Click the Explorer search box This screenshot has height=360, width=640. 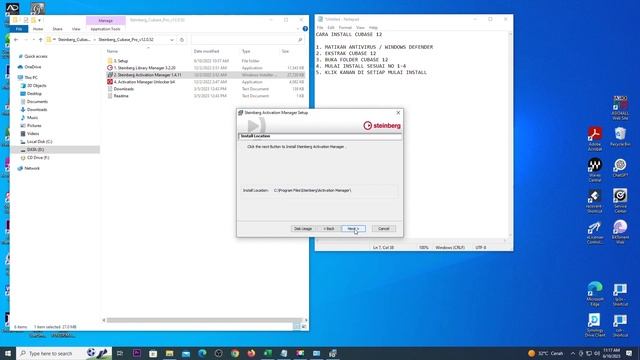point(247,40)
